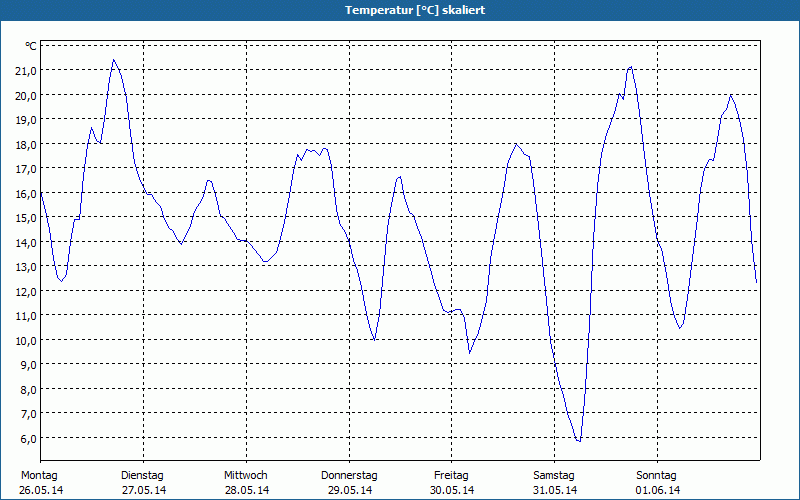800x500 pixels.
Task: Click the Thursday minimum at 10 °C
Action: [x=374, y=340]
